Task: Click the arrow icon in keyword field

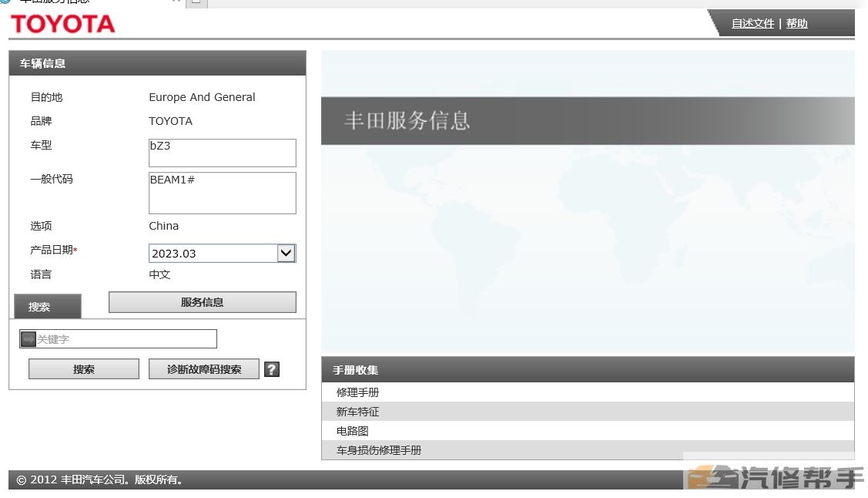Action: pos(28,339)
